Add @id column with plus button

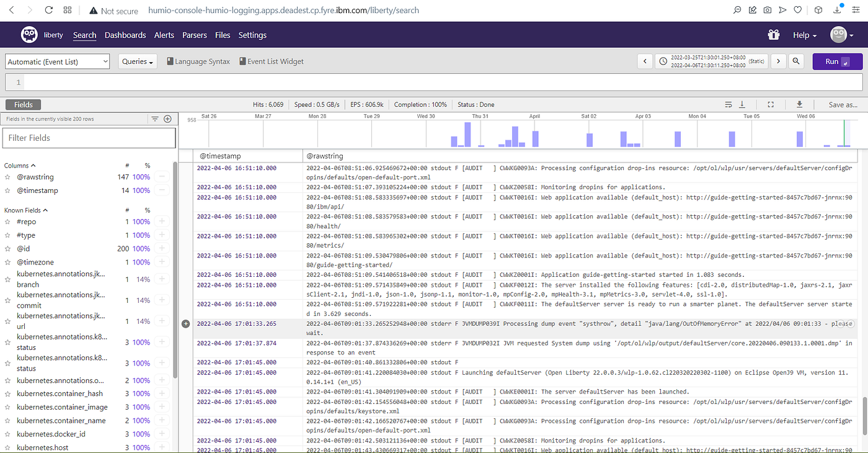[162, 248]
